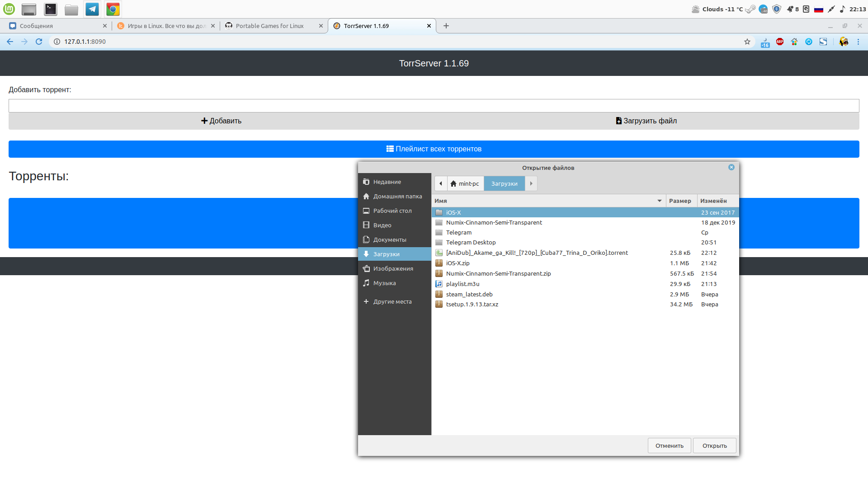Go to mint-pc home in path bar
The image size is (868, 488).
(x=465, y=183)
